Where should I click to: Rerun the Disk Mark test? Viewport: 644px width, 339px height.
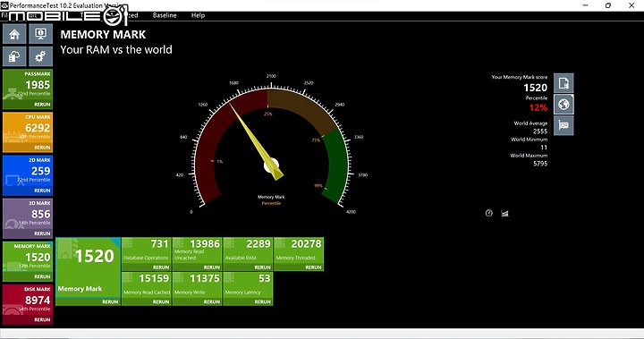coord(42,319)
